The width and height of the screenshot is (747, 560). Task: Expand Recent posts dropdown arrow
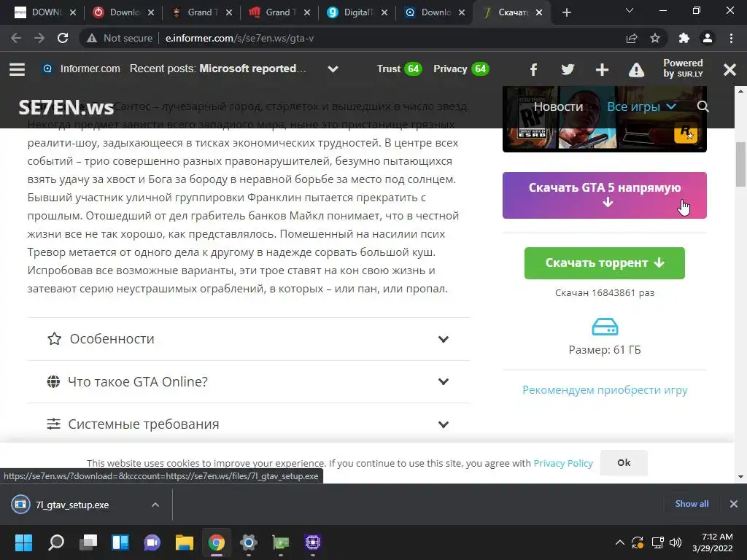pos(333,69)
